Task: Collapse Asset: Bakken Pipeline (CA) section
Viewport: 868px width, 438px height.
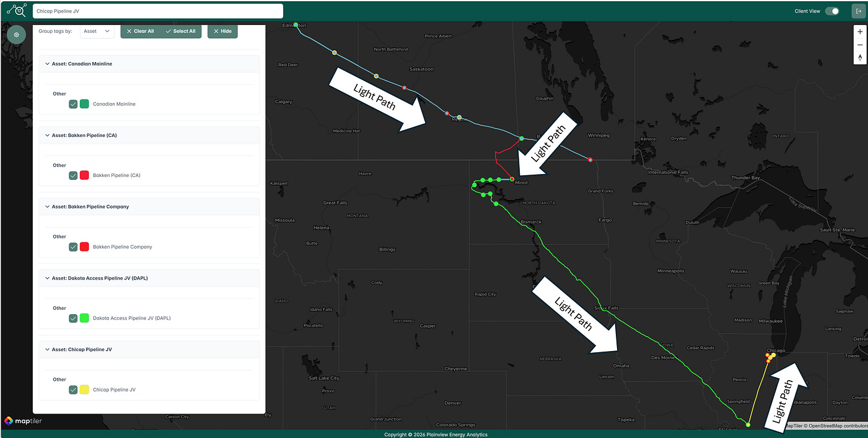Action: pos(149,135)
